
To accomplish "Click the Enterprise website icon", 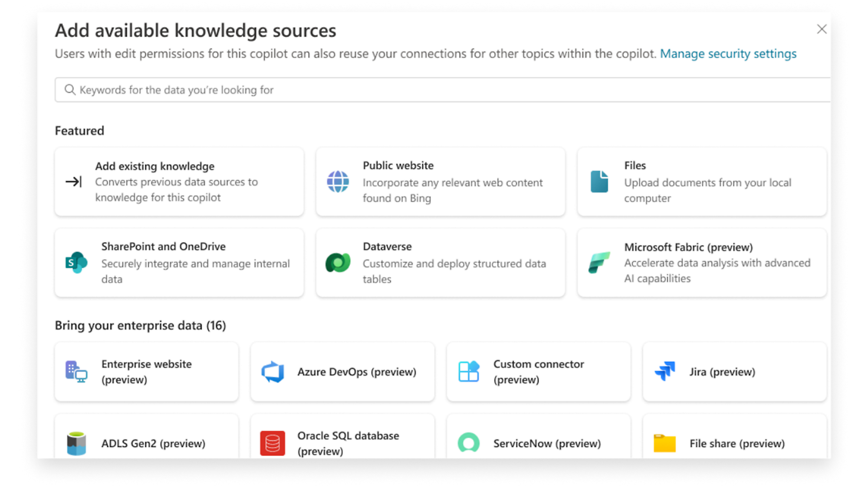I will 76,372.
